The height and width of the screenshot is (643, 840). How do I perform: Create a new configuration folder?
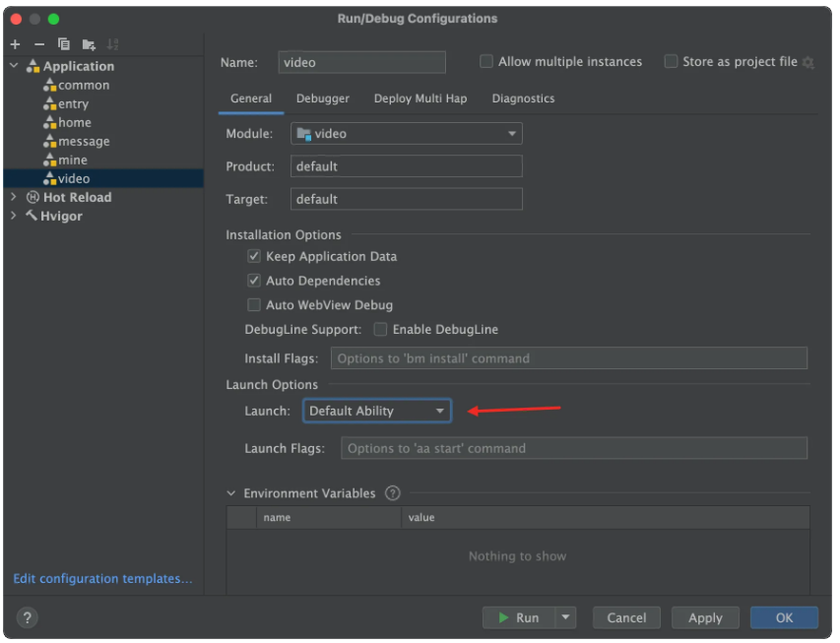click(89, 44)
